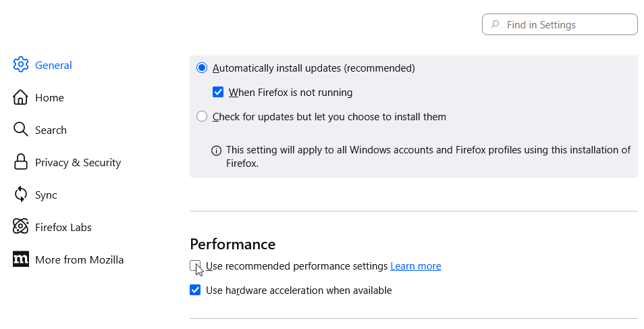Go to Privacy & Security settings
This screenshot has width=644, height=329.
78,162
